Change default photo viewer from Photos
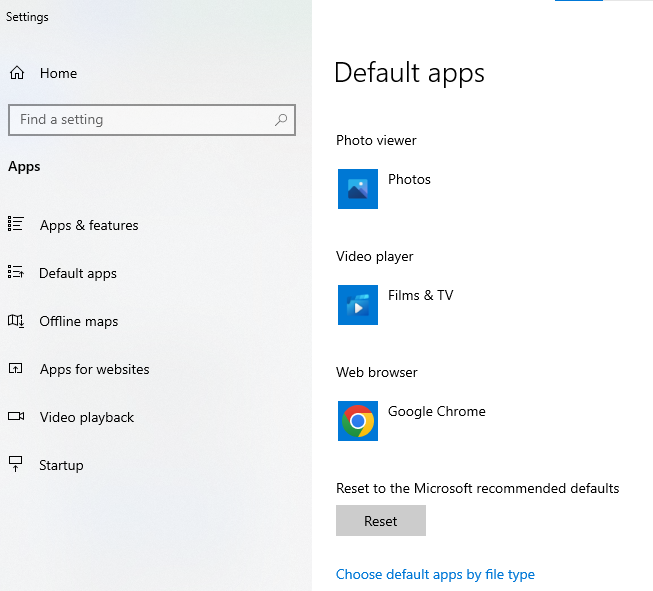 point(409,180)
